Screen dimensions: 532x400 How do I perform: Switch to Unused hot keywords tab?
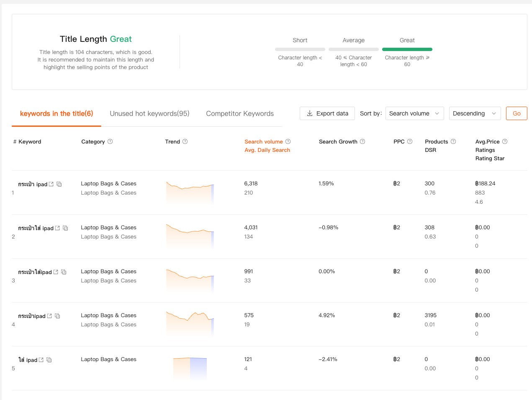[149, 113]
